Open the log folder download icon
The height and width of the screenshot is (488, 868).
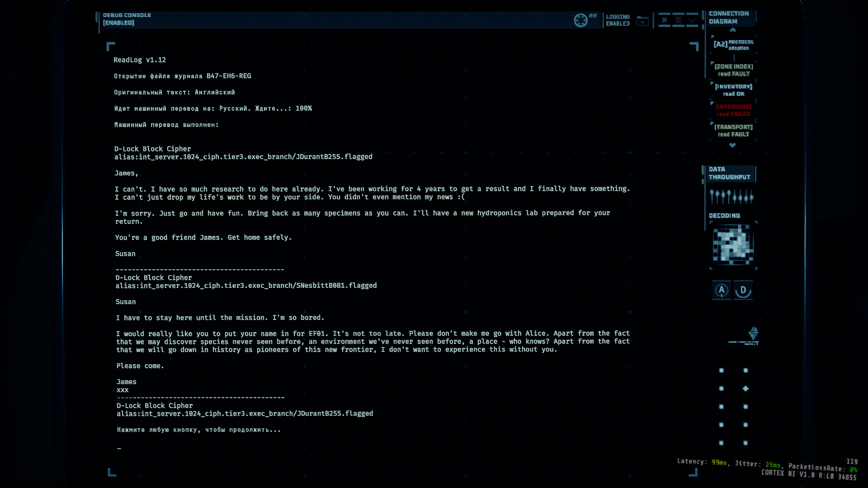(642, 21)
